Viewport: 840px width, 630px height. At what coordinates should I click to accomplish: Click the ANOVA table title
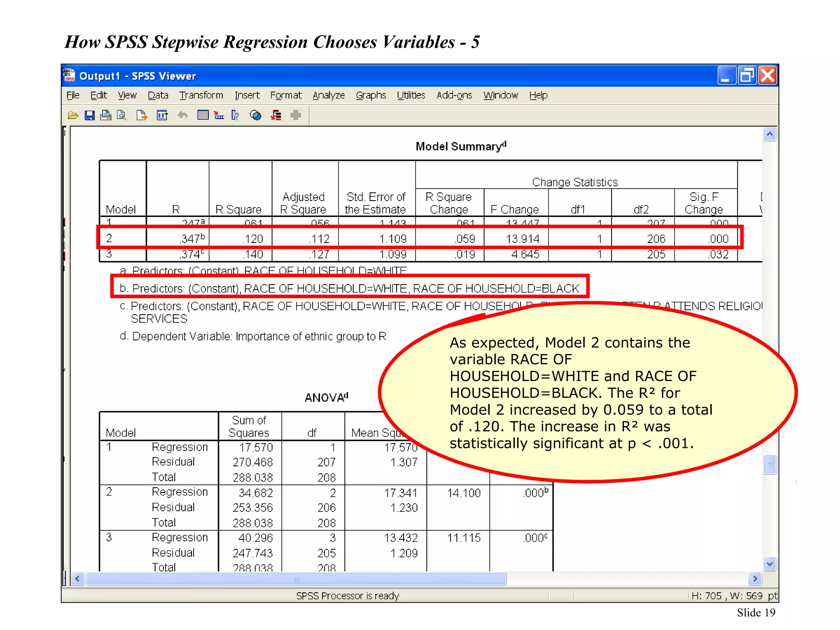(x=326, y=397)
